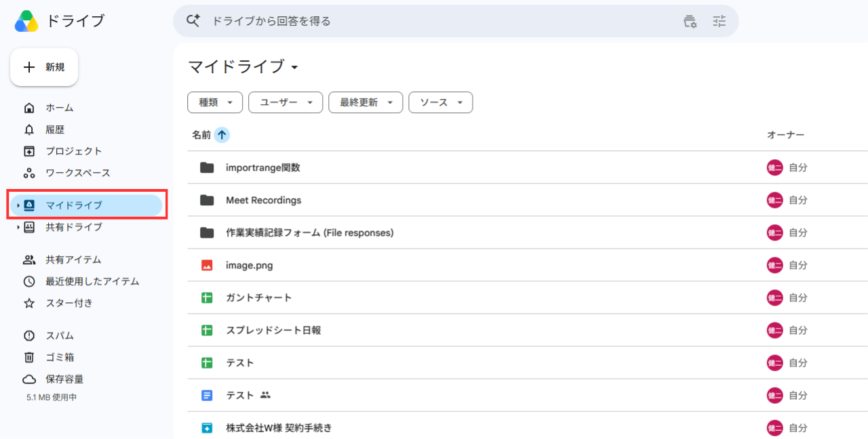Click the 保存容量 cloud icon
Viewport: 868px width, 439px height.
coord(29,379)
